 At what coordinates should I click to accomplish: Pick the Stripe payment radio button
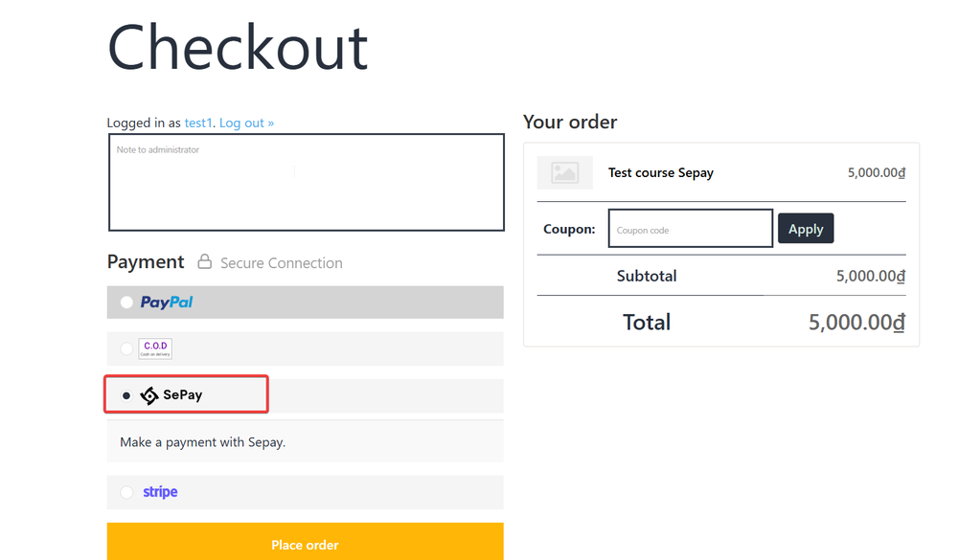pyautogui.click(x=126, y=492)
